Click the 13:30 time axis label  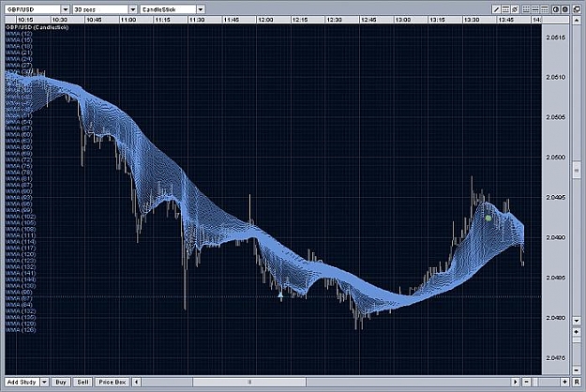coord(472,20)
